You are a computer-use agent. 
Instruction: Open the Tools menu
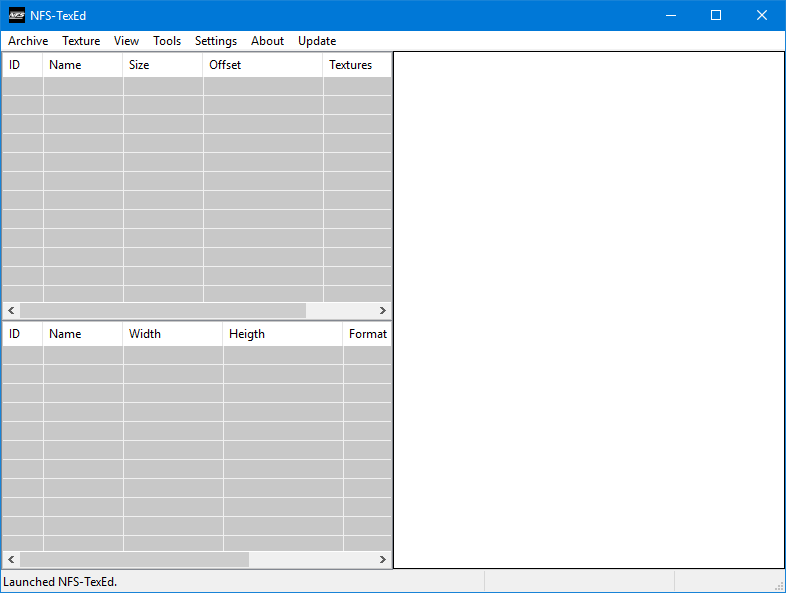167,41
